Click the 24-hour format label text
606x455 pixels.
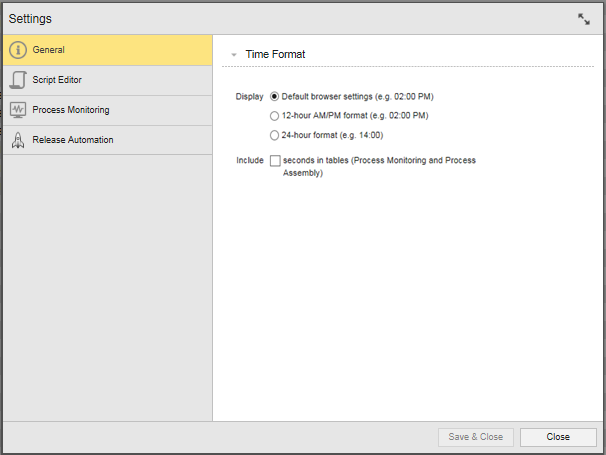coord(332,135)
